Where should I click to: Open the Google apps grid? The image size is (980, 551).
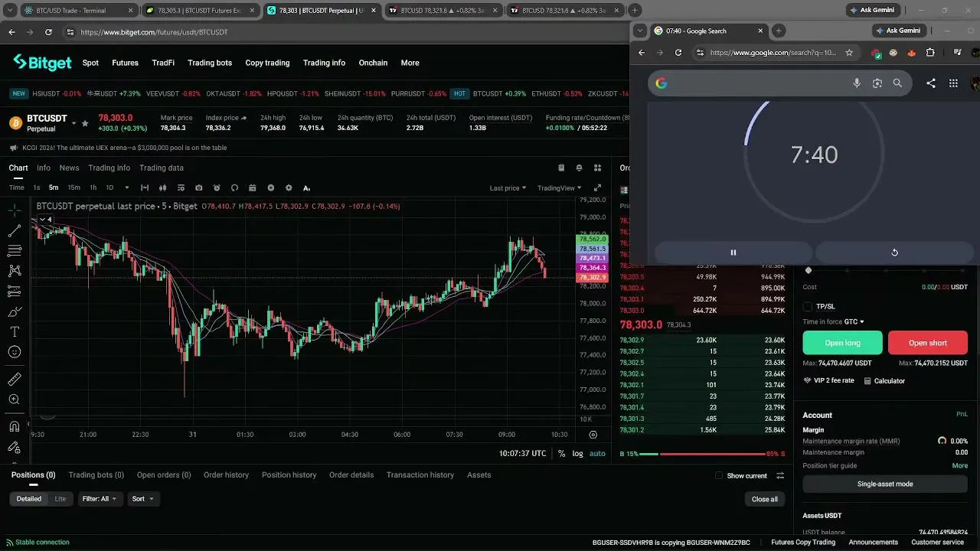953,83
